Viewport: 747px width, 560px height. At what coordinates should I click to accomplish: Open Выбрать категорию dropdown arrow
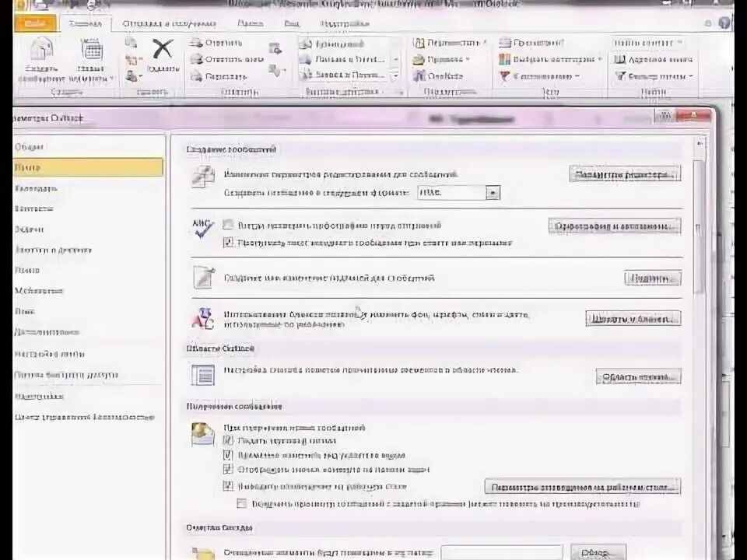[600, 59]
